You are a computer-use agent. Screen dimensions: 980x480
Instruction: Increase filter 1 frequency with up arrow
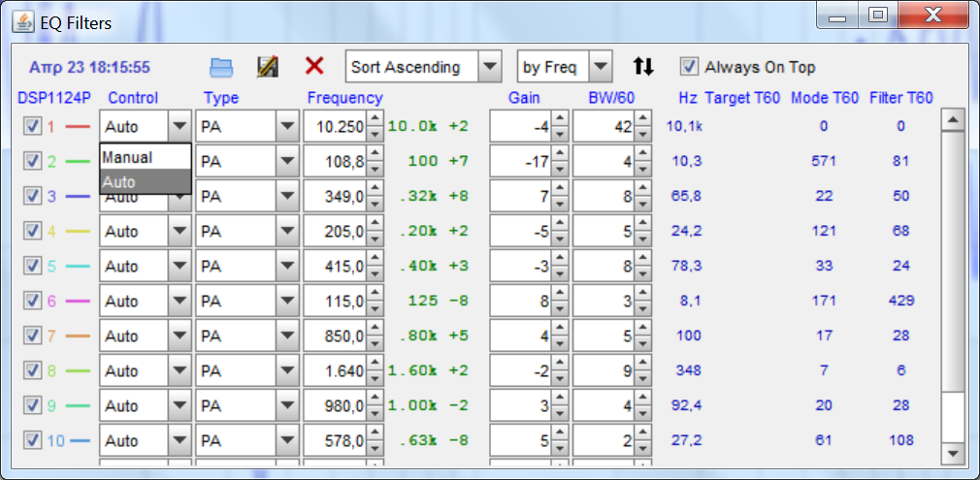click(375, 120)
